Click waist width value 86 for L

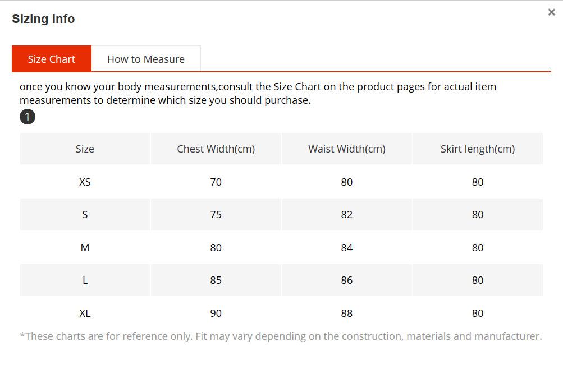point(346,280)
